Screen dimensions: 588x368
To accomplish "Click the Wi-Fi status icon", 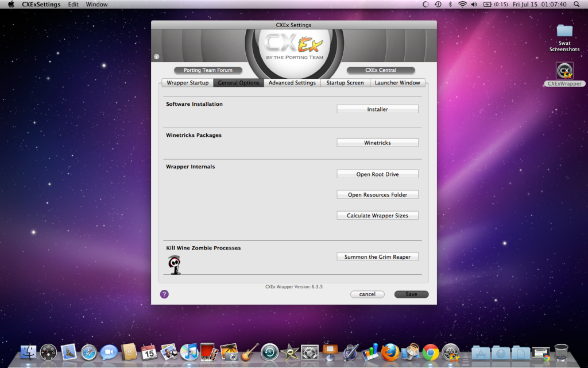I will tap(463, 5).
